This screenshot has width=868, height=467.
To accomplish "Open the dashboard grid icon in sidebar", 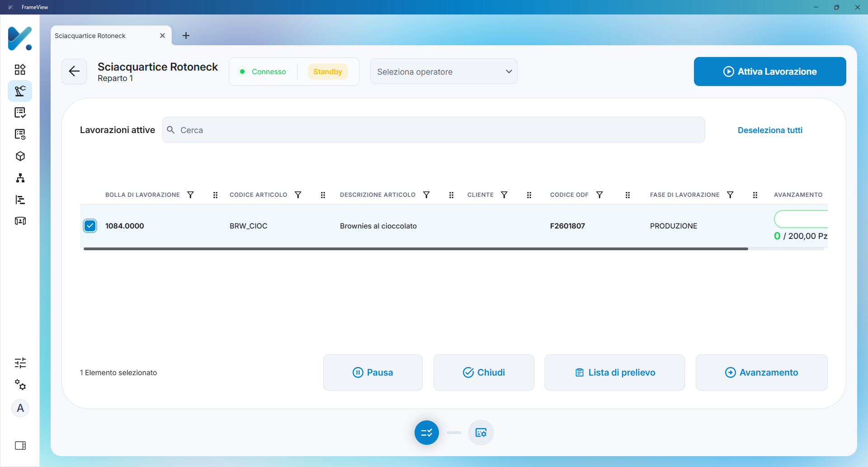I will pyautogui.click(x=20, y=69).
